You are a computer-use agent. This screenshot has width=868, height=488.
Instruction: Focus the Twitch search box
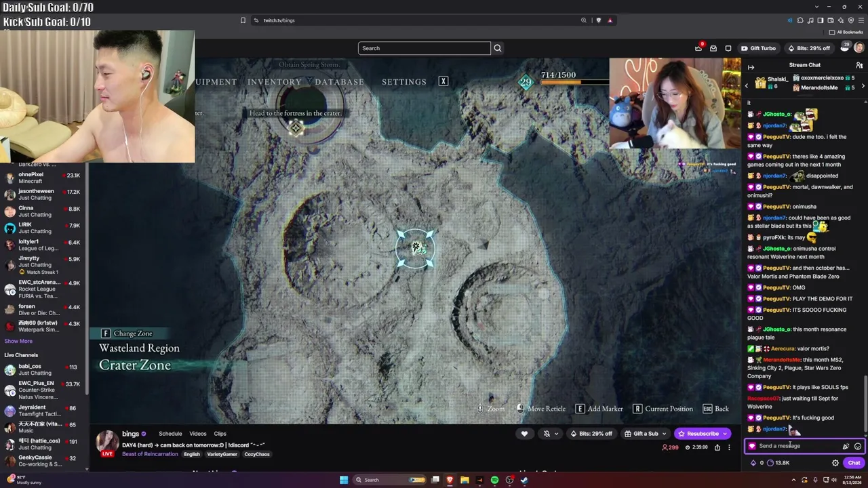click(425, 48)
